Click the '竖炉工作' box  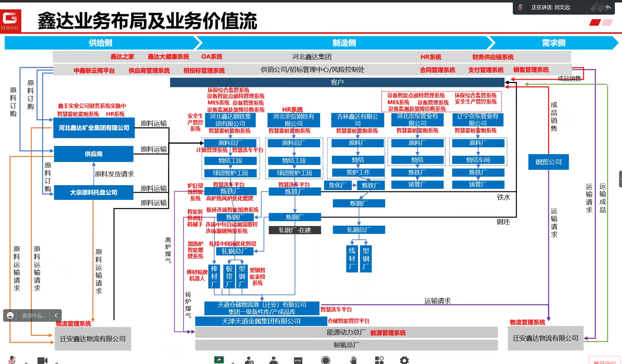tap(358, 172)
